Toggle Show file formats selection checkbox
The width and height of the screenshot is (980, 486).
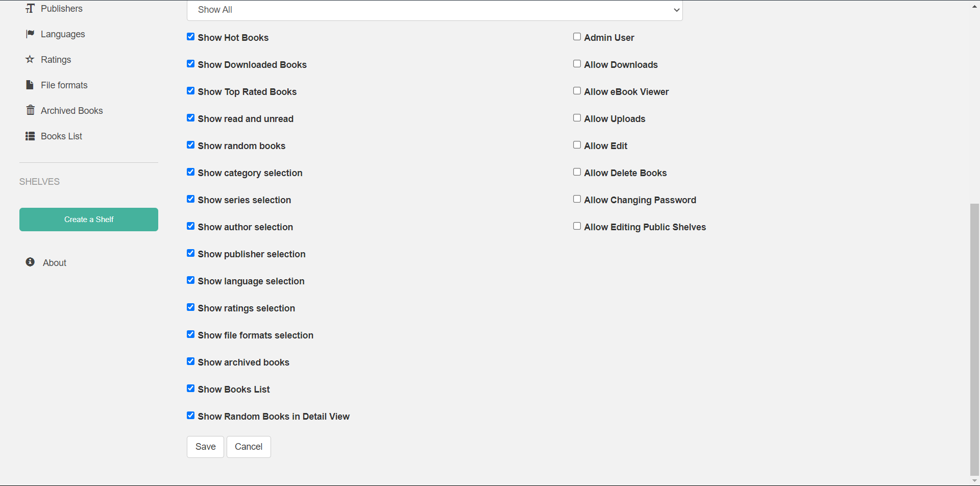[190, 334]
